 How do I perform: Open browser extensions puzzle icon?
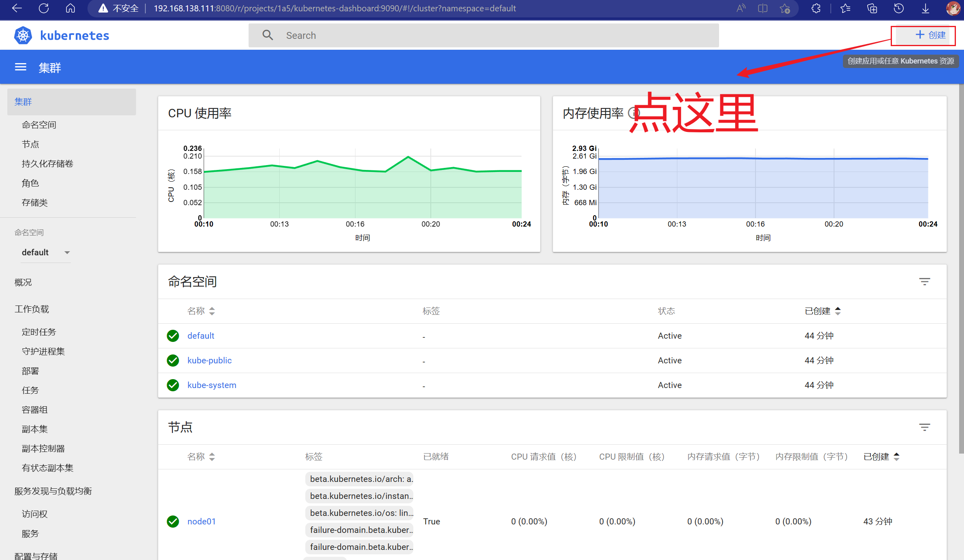click(816, 8)
